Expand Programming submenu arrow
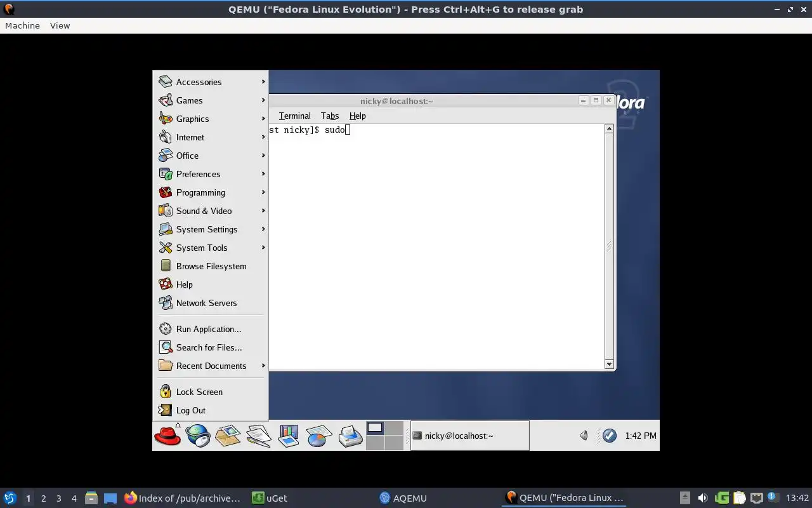This screenshot has height=508, width=812. pyautogui.click(x=263, y=192)
